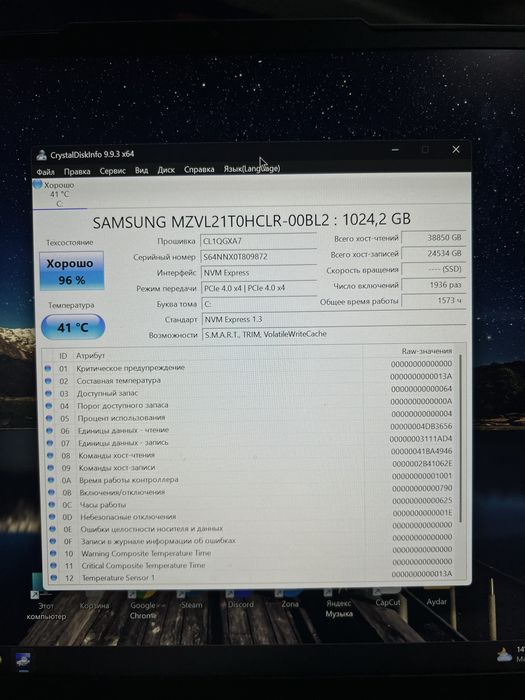Select the Критическое предупреждение attribute row

coord(249,368)
